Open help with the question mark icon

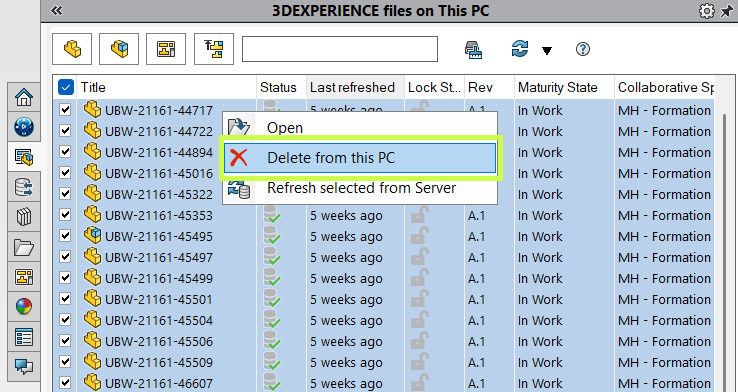coord(583,49)
